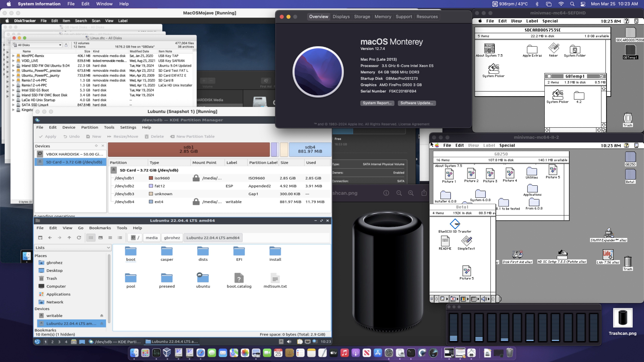Image resolution: width=644 pixels, height=362 pixels.
Task: Expand SATA SSD Linux4 row in DiskTracker
Action: tap(13, 105)
